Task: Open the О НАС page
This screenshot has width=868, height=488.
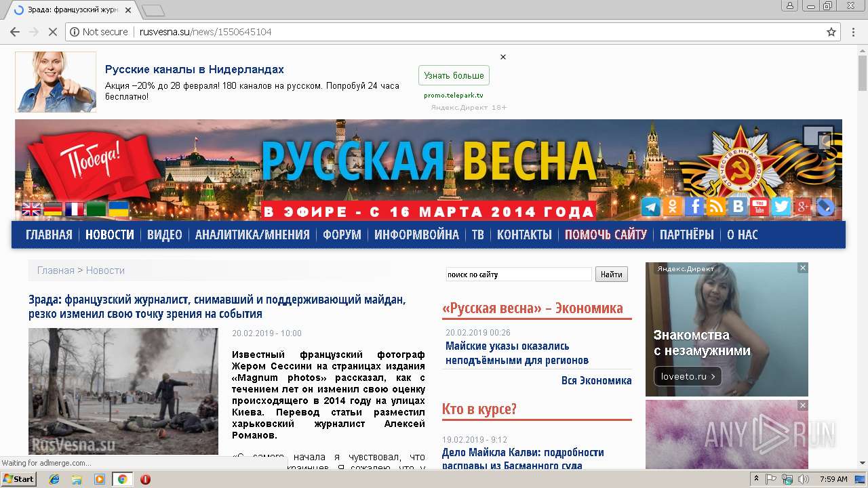Action: [x=743, y=235]
